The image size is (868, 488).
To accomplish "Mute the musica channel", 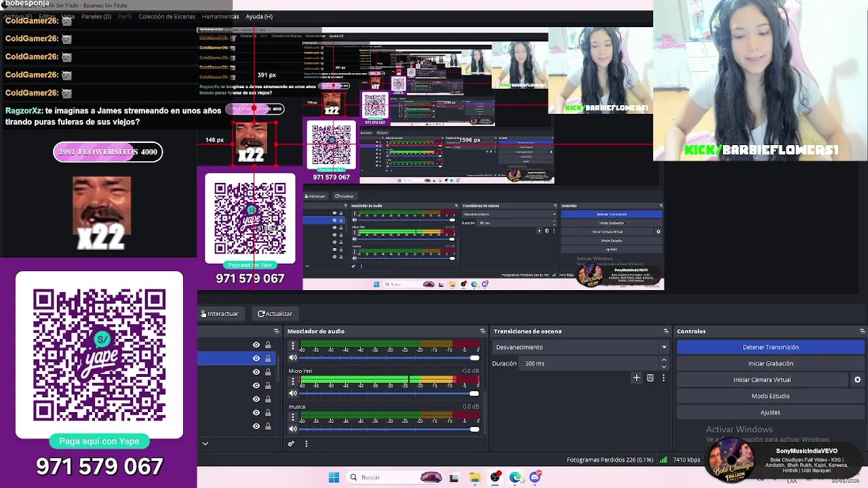I will click(x=293, y=428).
